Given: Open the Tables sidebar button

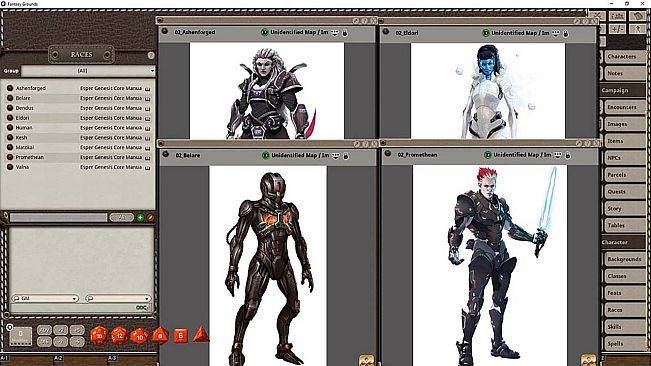Looking at the screenshot, I should click(x=624, y=225).
